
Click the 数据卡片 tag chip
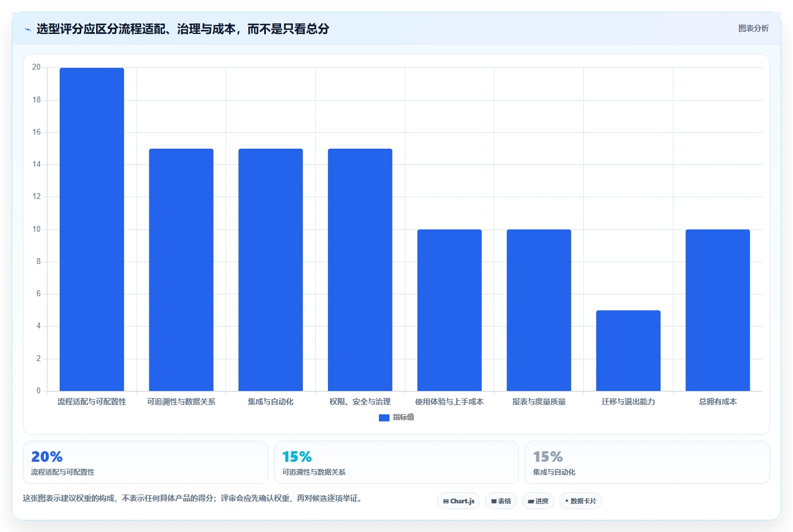pyautogui.click(x=580, y=501)
